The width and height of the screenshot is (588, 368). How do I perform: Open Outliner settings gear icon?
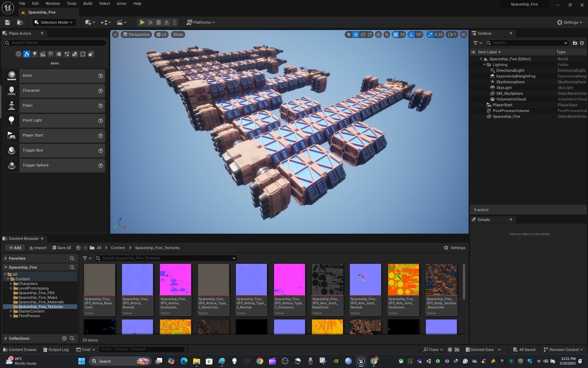click(582, 43)
